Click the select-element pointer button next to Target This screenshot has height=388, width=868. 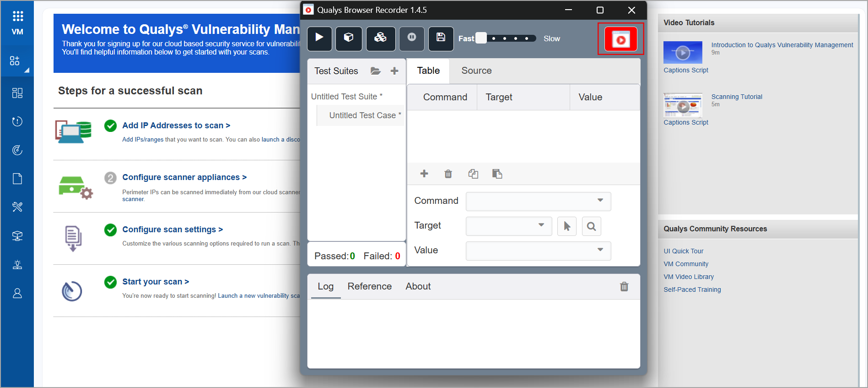pyautogui.click(x=567, y=226)
